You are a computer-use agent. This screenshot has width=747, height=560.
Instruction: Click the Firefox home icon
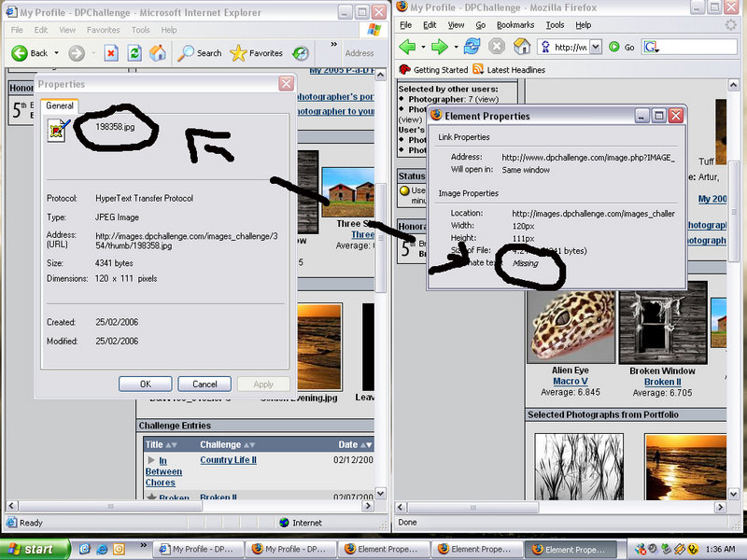pos(522,47)
